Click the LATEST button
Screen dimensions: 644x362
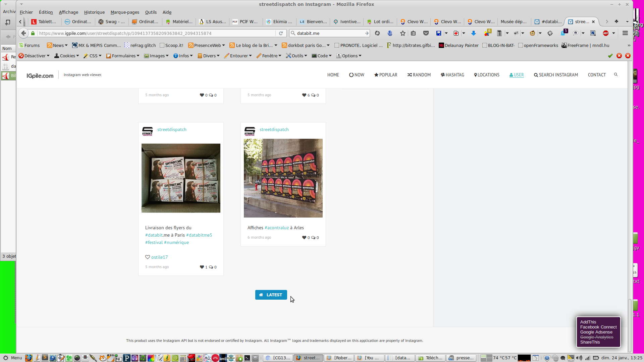(x=271, y=295)
